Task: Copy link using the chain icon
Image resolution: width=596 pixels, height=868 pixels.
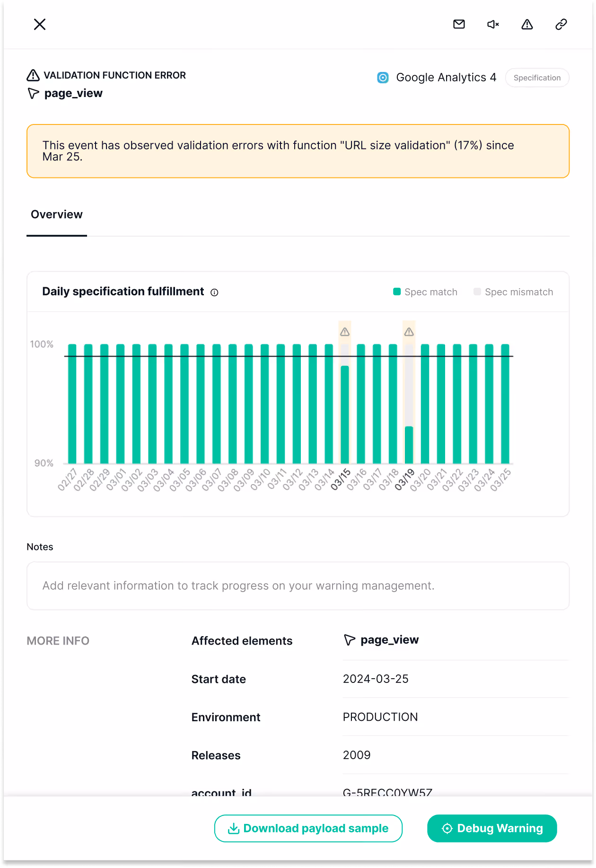Action: 561,24
